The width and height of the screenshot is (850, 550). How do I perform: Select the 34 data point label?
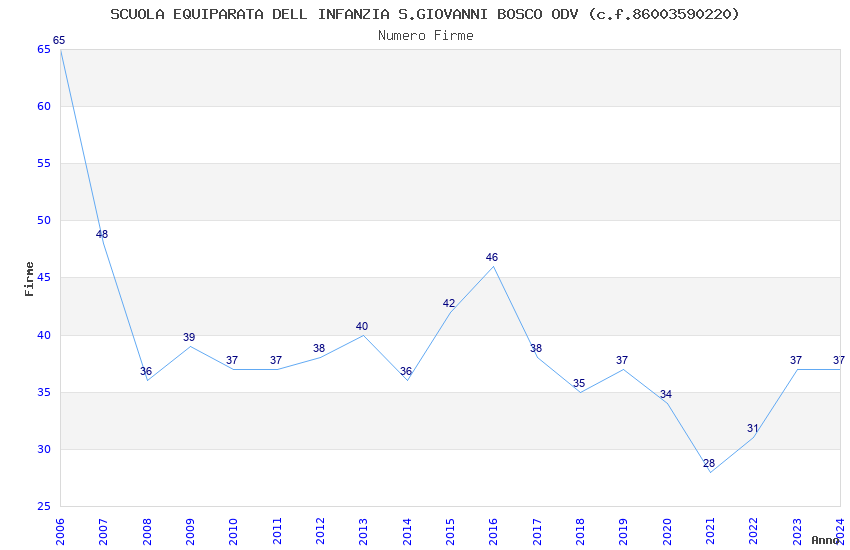pyautogui.click(x=666, y=395)
